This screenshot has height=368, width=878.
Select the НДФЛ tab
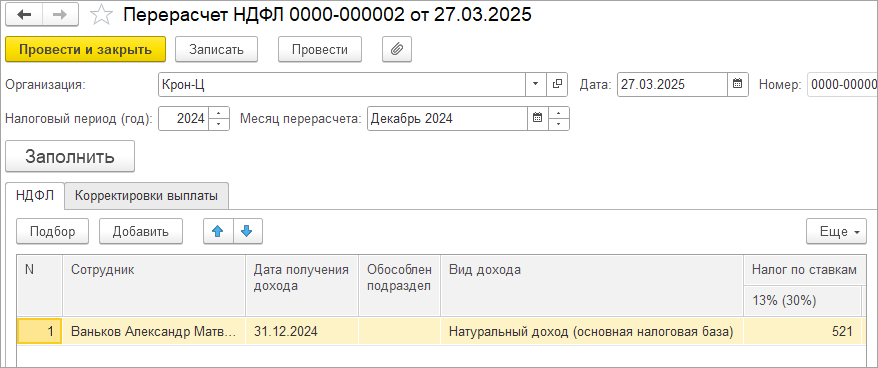35,195
